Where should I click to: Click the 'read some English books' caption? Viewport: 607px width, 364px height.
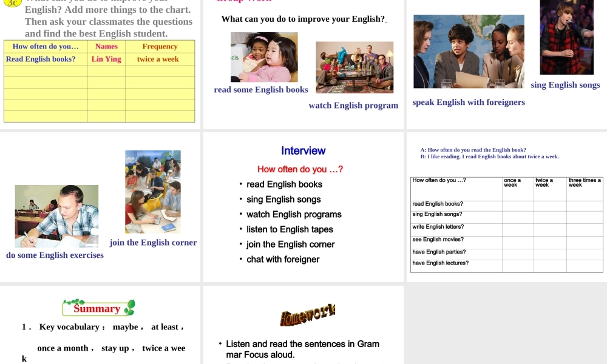tap(261, 90)
